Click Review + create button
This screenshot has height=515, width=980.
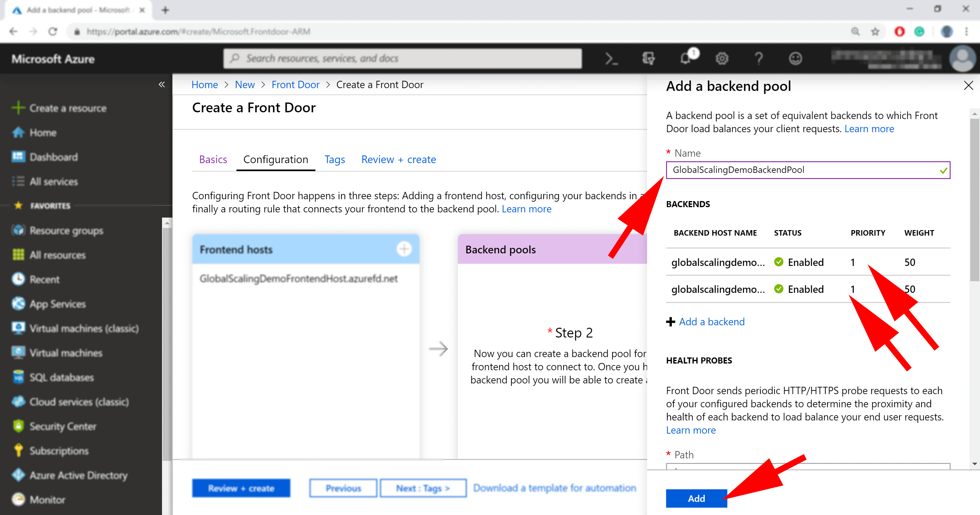click(241, 488)
